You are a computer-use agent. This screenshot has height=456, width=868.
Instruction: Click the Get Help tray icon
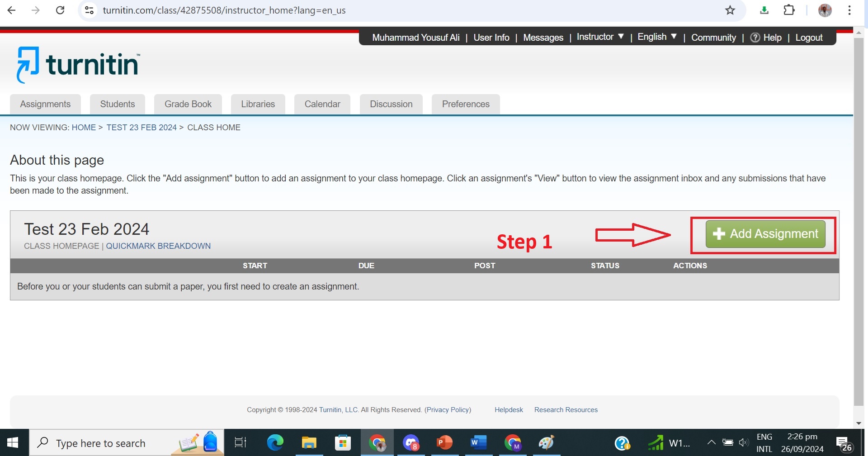tap(623, 443)
